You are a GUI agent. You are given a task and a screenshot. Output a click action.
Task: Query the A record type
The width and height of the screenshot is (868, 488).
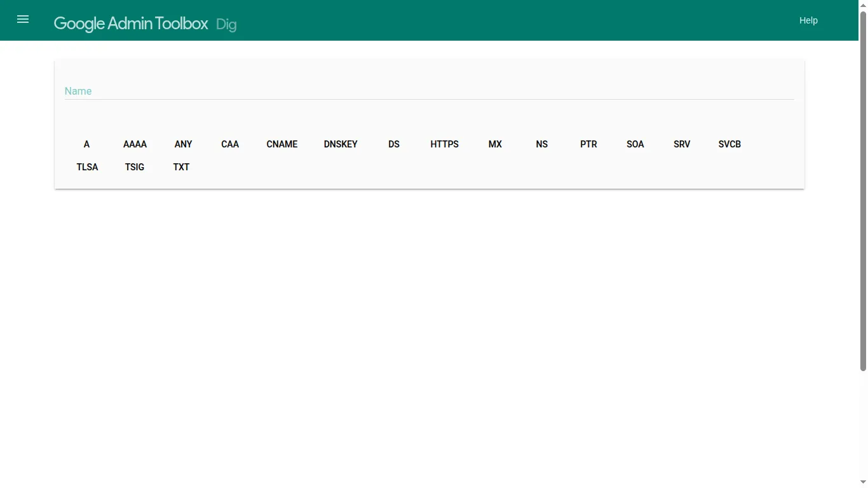86,144
